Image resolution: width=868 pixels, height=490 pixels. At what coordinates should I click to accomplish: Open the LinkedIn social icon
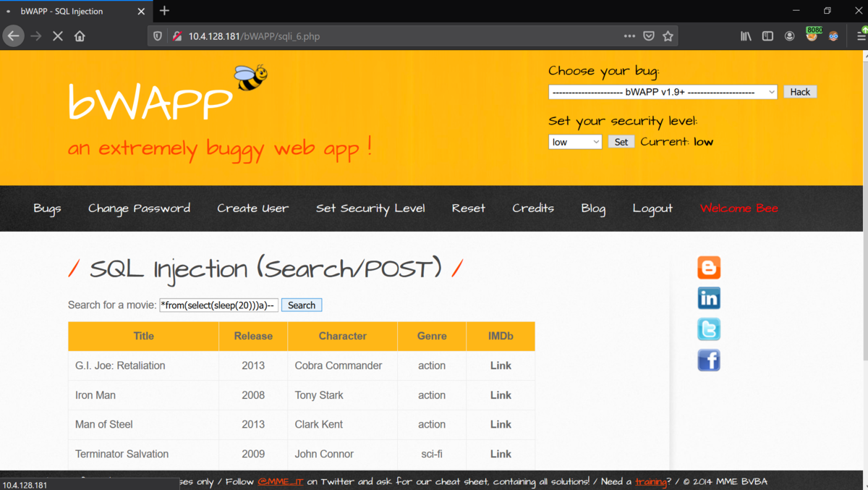[x=709, y=298]
